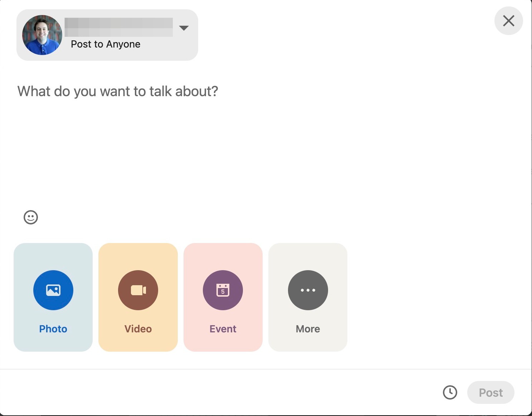This screenshot has width=532, height=416.
Task: Click the brown Video camera icon
Action: point(138,290)
